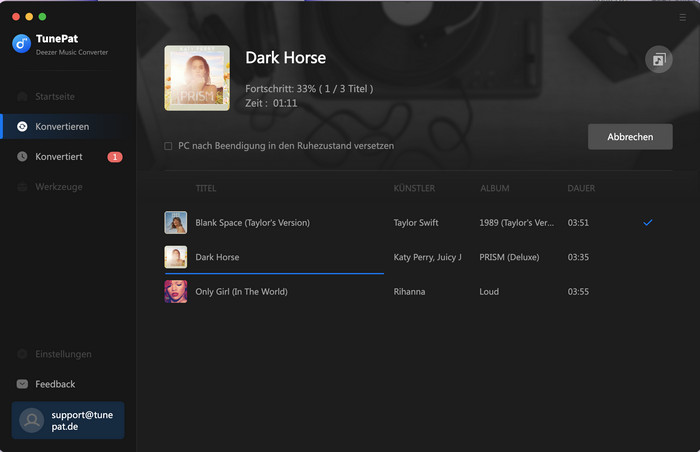
Task: Click the TunePat app logo icon
Action: click(x=21, y=44)
